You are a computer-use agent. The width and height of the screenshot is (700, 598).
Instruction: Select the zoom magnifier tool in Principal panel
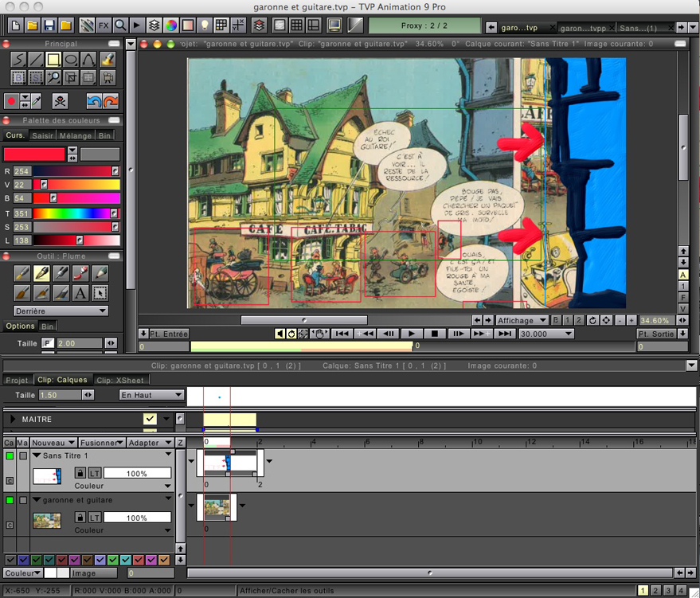click(53, 78)
